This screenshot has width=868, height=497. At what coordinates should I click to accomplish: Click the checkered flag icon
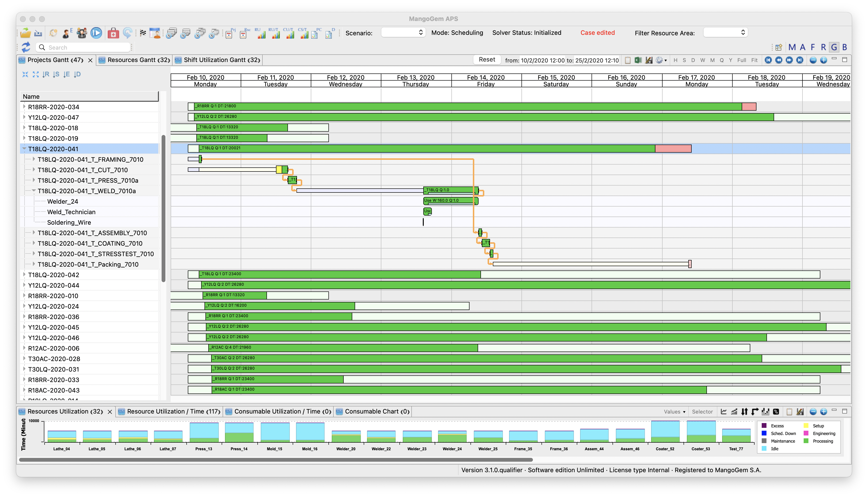(143, 33)
